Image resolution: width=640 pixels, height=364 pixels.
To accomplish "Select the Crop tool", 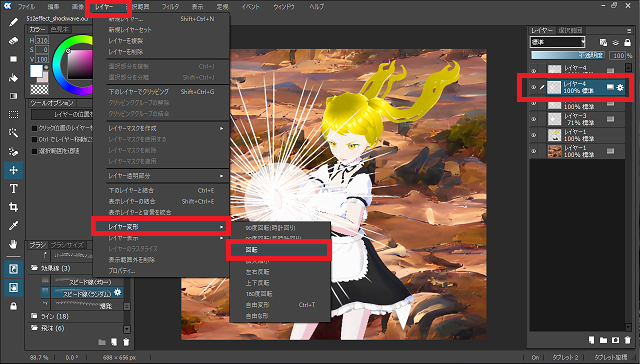I will click(13, 207).
